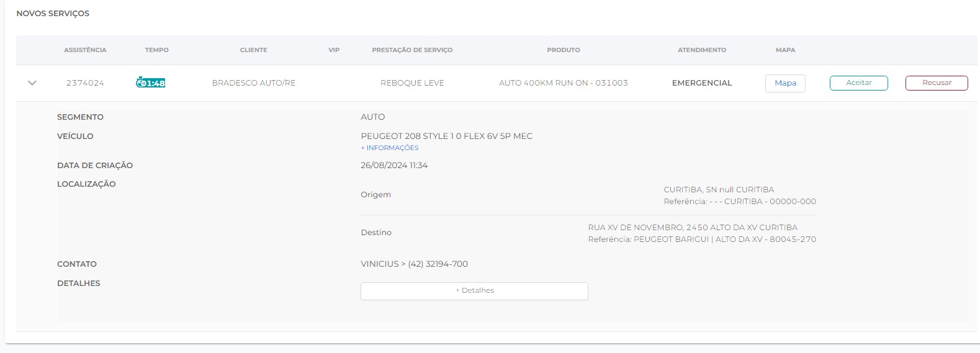The image size is (980, 353).
Task: Click the contact phone (42) 32194-700
Action: click(x=438, y=264)
